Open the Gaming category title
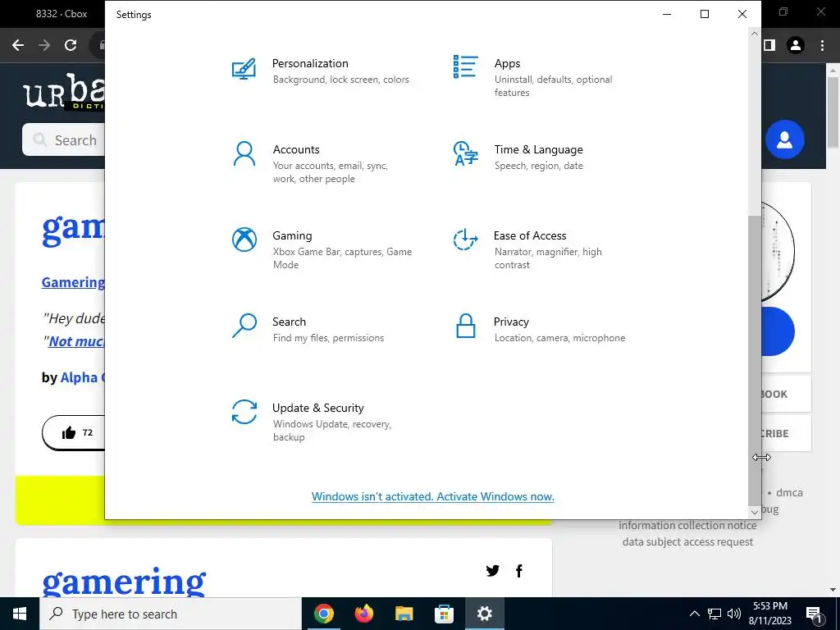 292,235
